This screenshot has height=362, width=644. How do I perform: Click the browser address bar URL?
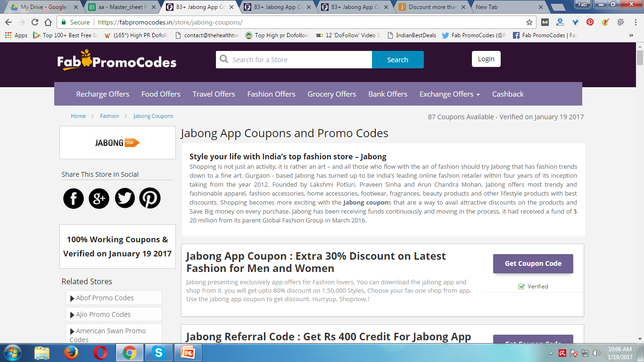coord(170,22)
